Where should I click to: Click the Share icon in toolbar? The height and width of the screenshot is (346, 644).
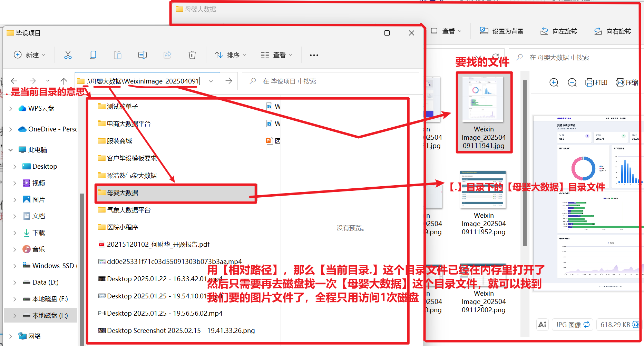pos(167,55)
